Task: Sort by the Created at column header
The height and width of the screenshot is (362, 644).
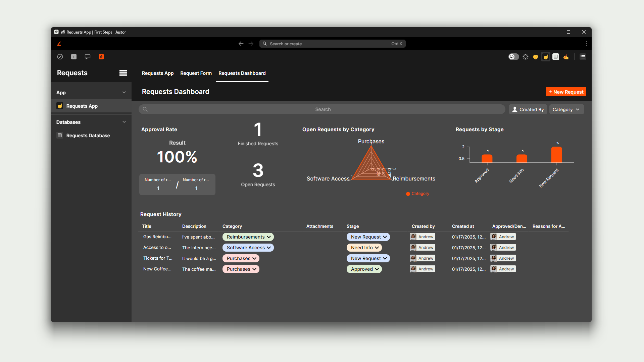Action: (x=463, y=226)
